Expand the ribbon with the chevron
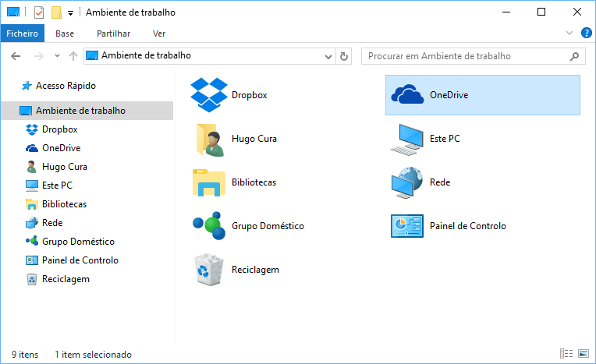Viewport: 596px width, 364px height. click(569, 34)
